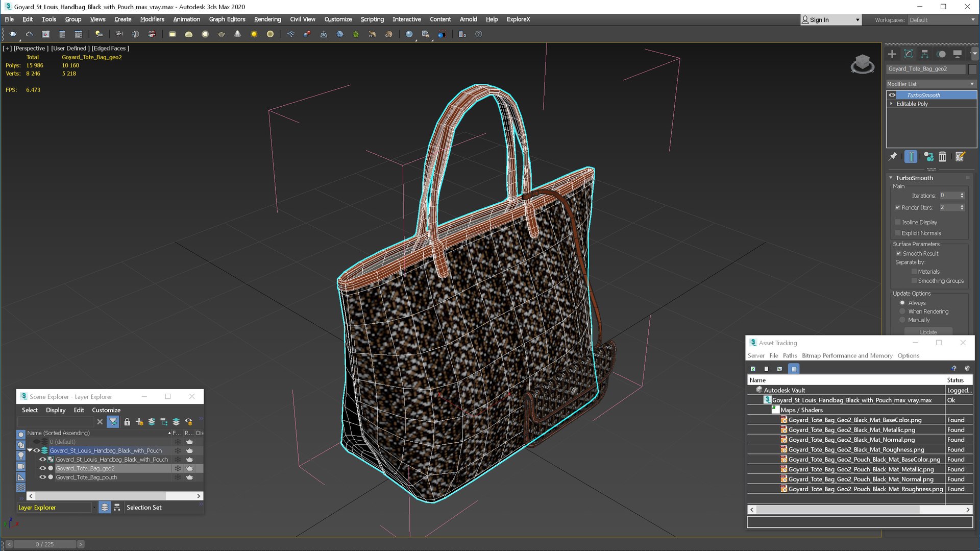980x551 pixels.
Task: Click the sun light icon in toolbar
Action: pos(254,34)
